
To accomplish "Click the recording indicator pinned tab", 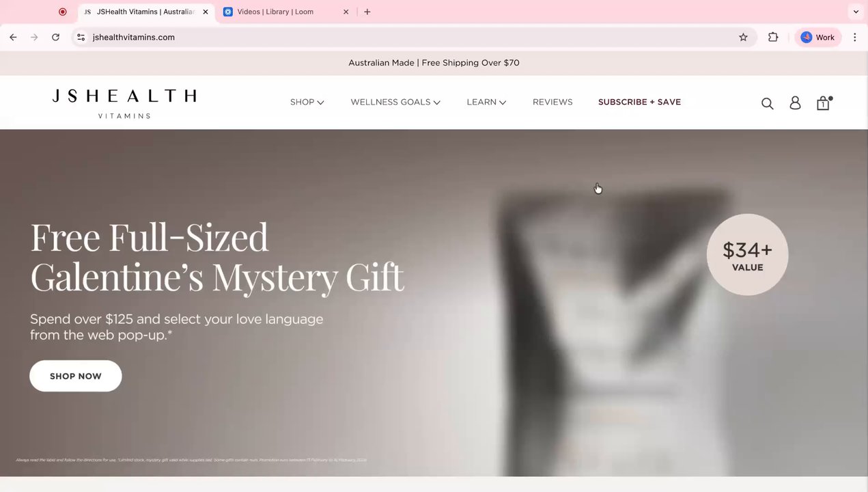I will click(62, 12).
